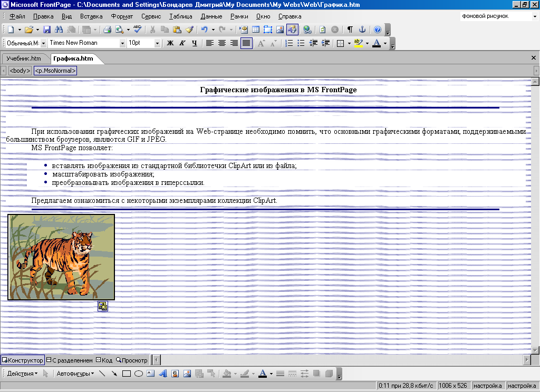Select the Arrow drawing tool
The image size is (540, 392).
(x=114, y=374)
